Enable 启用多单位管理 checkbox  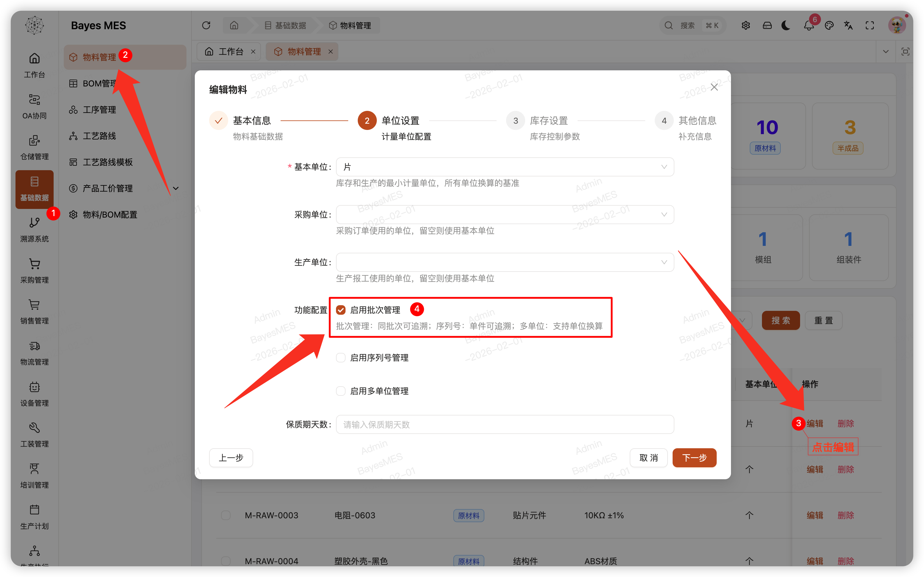click(x=340, y=391)
